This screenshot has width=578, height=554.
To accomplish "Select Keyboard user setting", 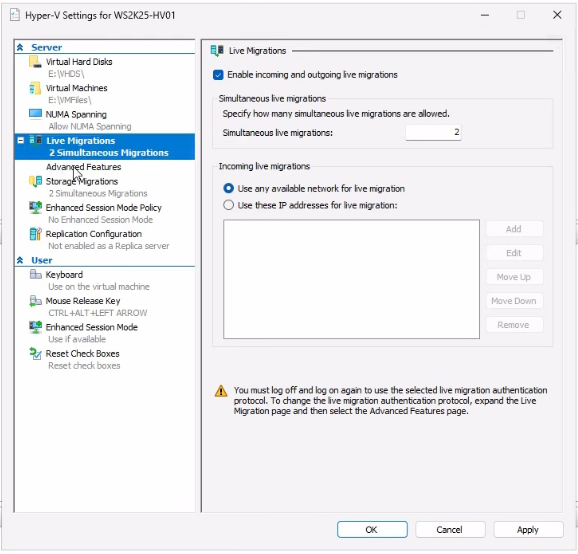I will (x=64, y=275).
